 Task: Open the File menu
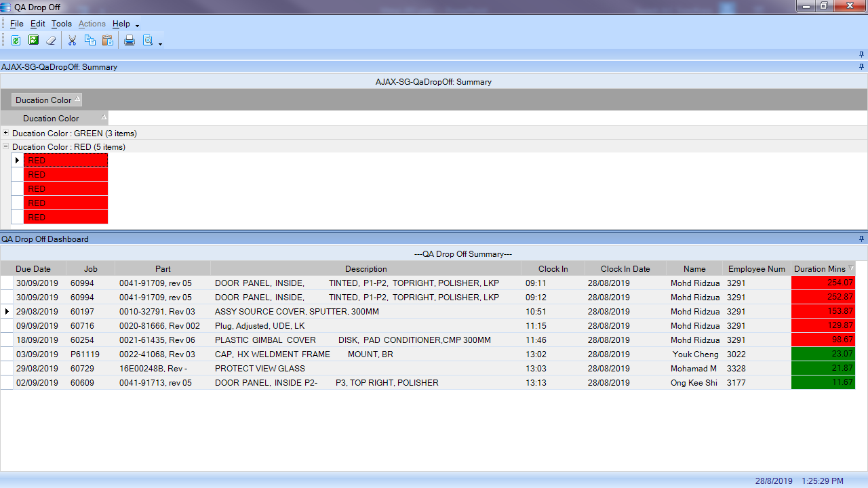pos(17,24)
